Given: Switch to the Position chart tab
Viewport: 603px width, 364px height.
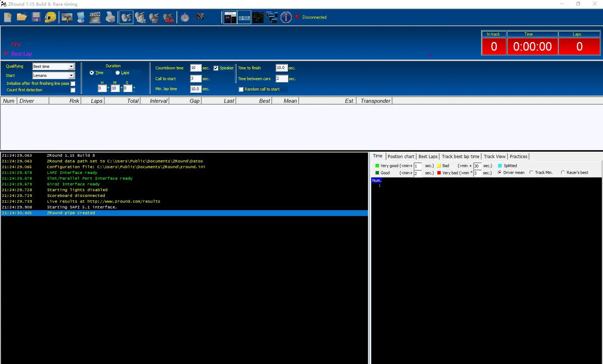Looking at the screenshot, I should [x=401, y=157].
